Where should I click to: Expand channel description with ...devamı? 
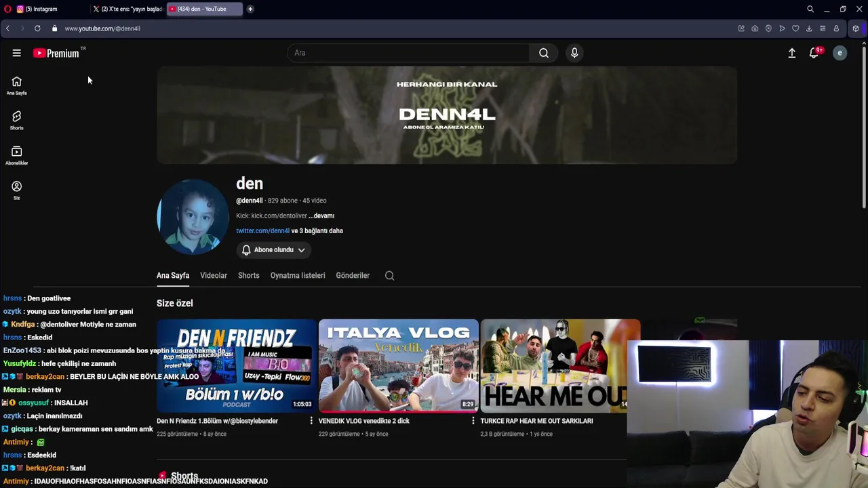(x=321, y=216)
